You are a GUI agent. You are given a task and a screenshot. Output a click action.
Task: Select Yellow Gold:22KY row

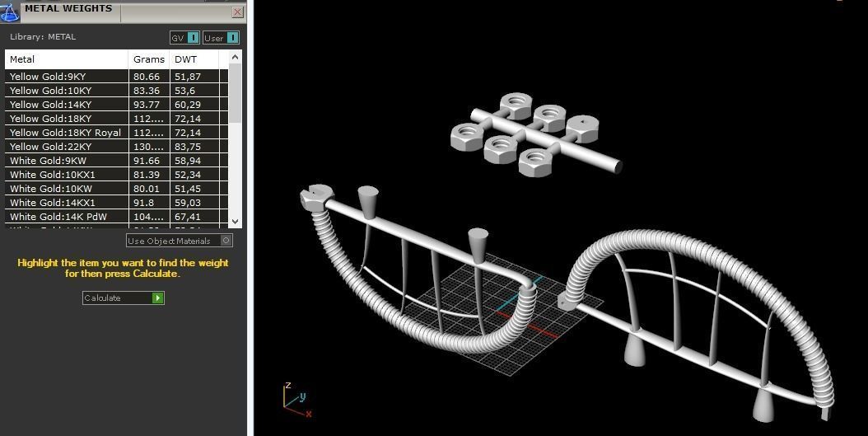pos(117,146)
